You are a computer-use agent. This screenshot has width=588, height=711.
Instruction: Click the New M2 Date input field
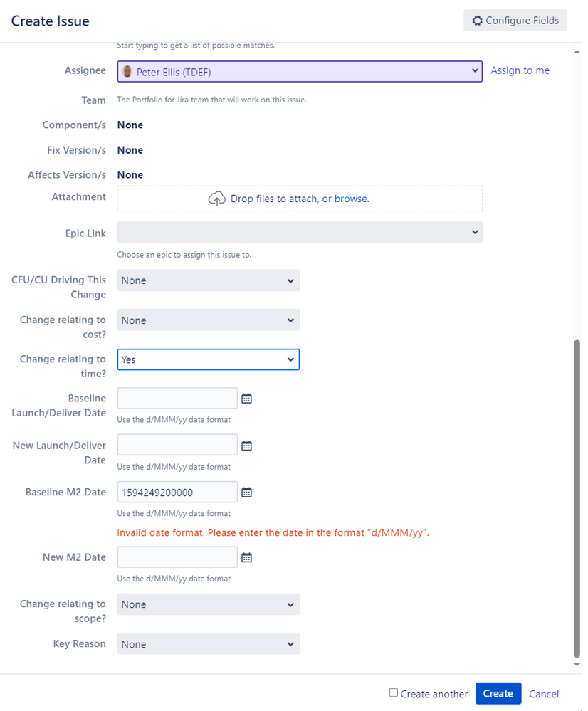pyautogui.click(x=177, y=557)
